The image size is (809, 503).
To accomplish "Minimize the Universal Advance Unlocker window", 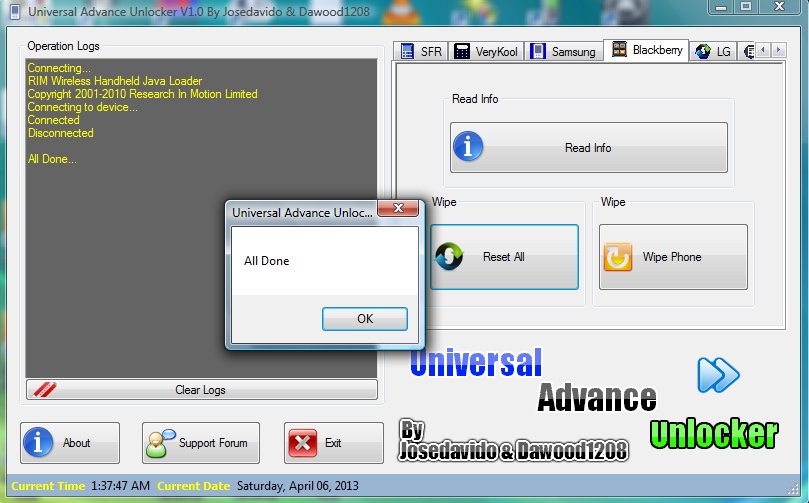I will click(721, 7).
